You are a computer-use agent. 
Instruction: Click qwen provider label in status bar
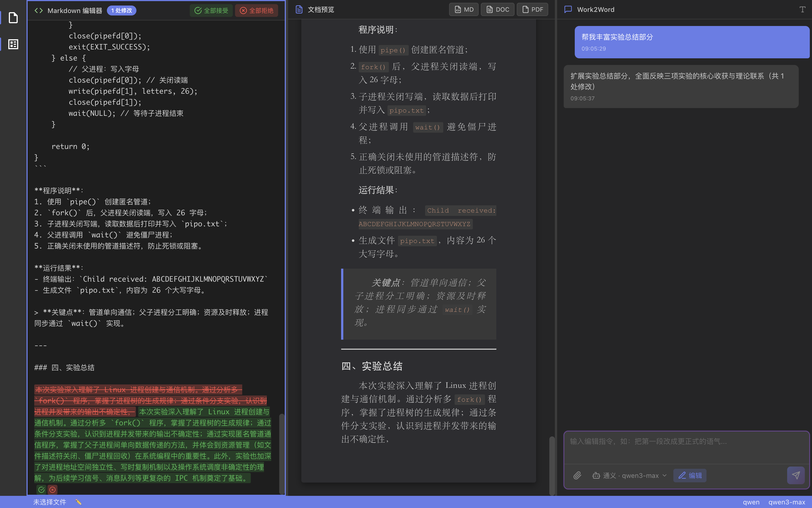click(x=751, y=502)
